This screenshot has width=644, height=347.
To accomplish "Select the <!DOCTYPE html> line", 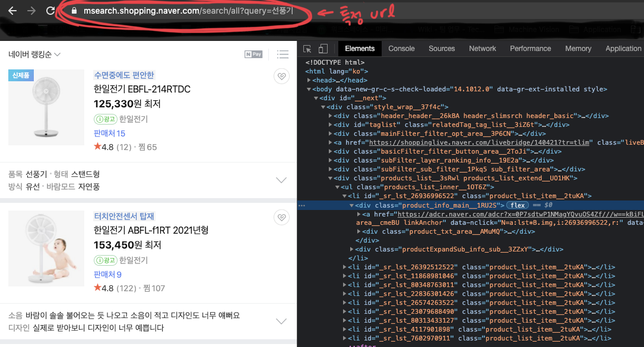I will pos(335,62).
